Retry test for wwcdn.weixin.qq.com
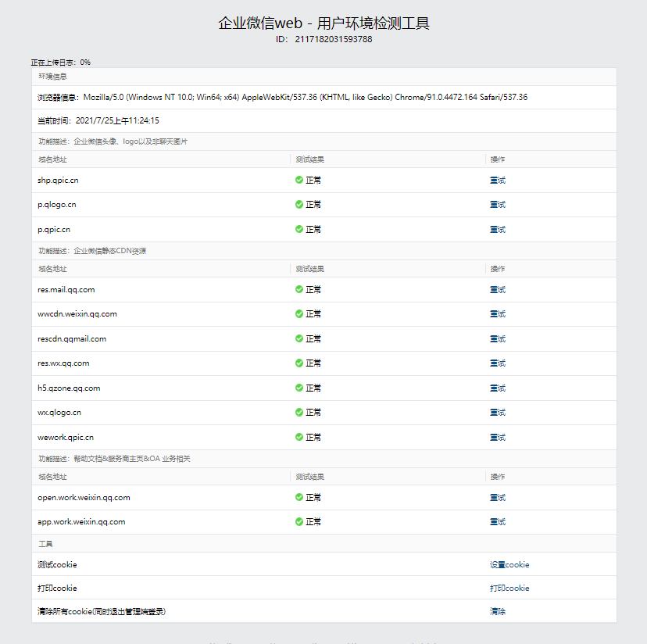Image resolution: width=647 pixels, height=644 pixels. 498,313
